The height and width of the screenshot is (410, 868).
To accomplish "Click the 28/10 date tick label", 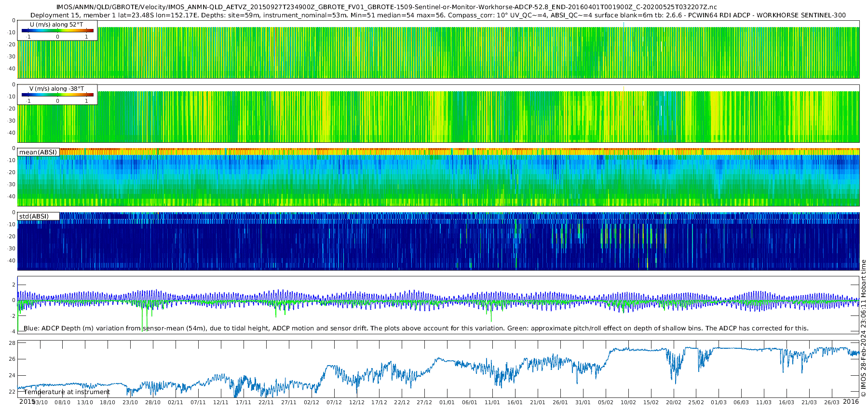I will click(x=152, y=402).
